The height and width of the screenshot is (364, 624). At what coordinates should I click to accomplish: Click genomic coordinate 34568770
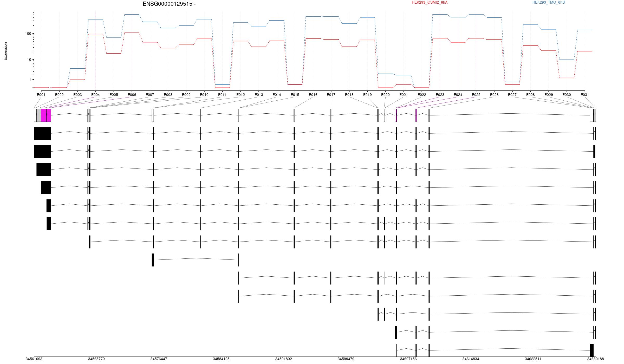coord(96,359)
